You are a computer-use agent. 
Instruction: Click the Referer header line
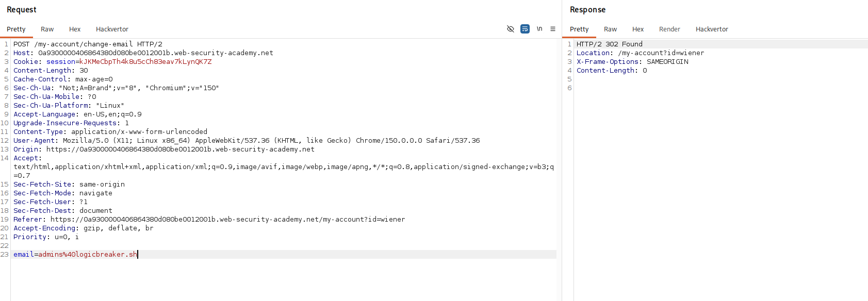[x=209, y=220]
